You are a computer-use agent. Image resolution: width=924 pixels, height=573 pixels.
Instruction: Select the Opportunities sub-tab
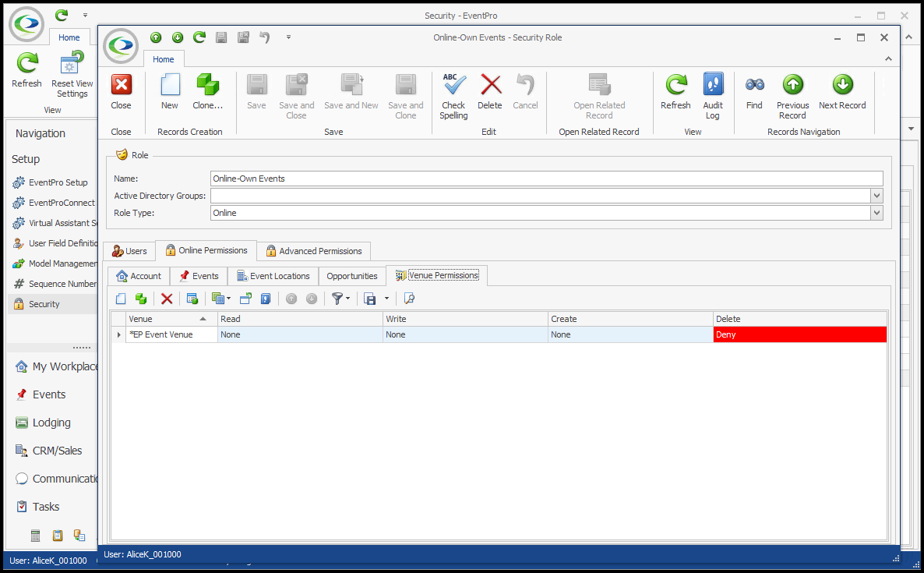[352, 276]
